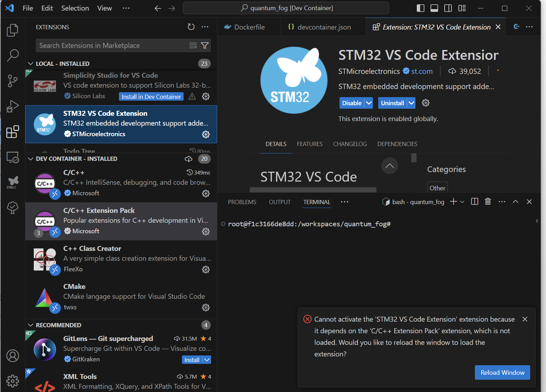The height and width of the screenshot is (392, 546).
Task: Toggle the bottom panel visibility
Action: coord(434,8)
